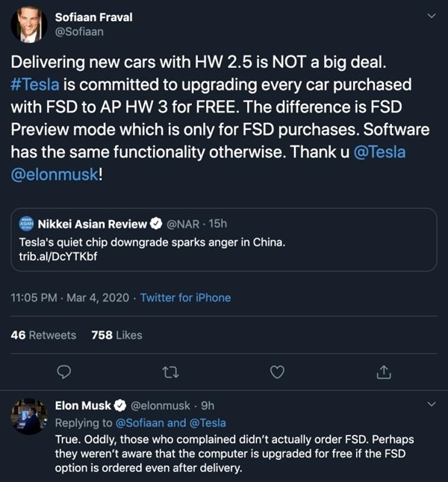Click Sofiaan Fraval's profile picture

(x=28, y=25)
